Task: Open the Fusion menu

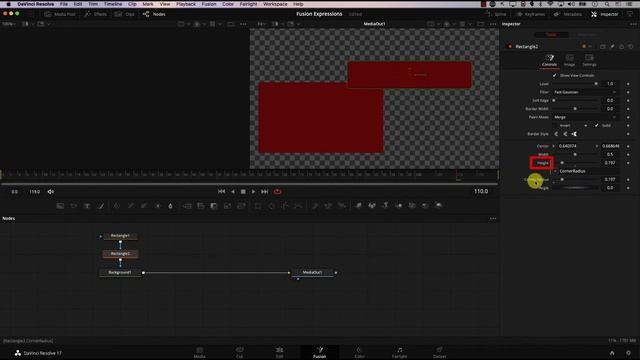Action: (x=209, y=4)
